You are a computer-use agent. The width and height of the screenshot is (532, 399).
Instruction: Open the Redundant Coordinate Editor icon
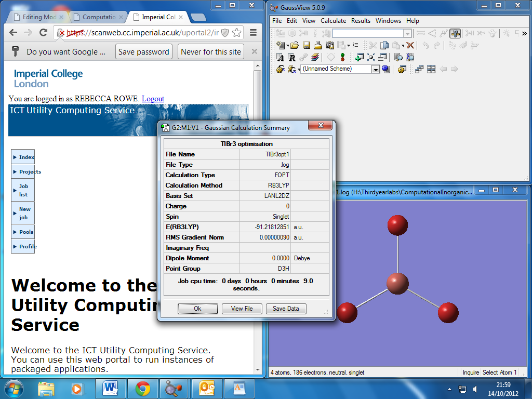(292, 57)
